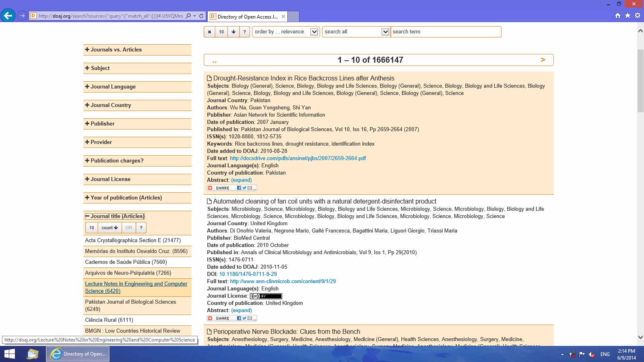Expand the Journal License facet
This screenshot has width=644, height=362.
[x=137, y=179]
